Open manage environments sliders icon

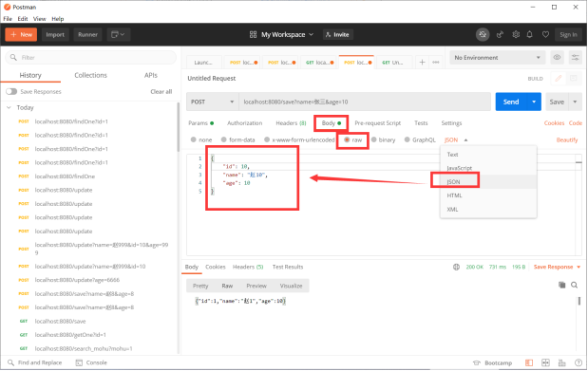tap(575, 57)
